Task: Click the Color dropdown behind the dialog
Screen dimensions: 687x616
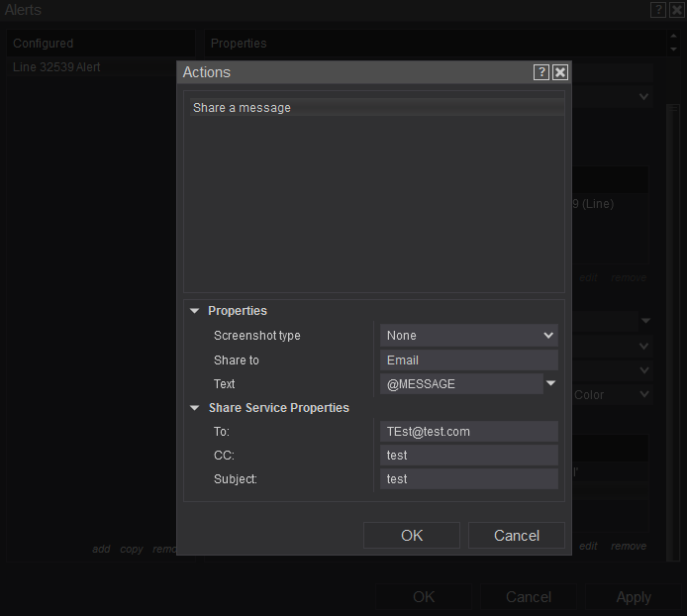Action: pos(612,395)
